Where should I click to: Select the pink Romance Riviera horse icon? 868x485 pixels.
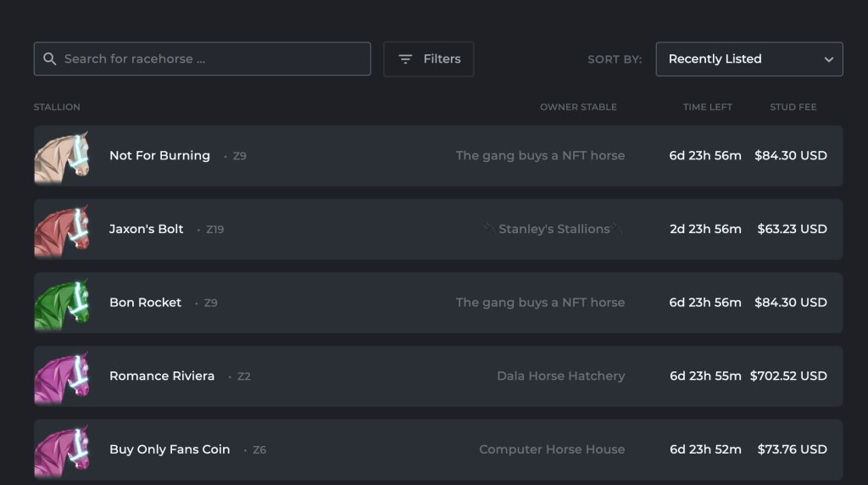click(62, 376)
